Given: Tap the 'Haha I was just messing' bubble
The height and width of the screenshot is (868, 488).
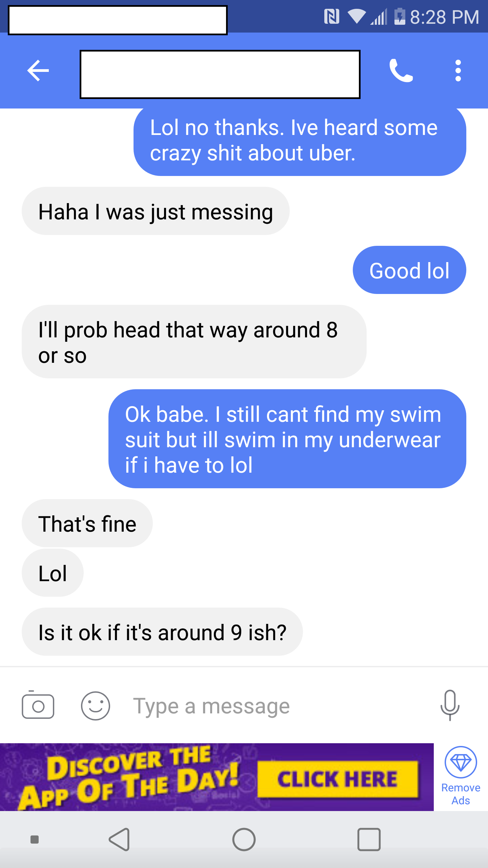Looking at the screenshot, I should (156, 211).
